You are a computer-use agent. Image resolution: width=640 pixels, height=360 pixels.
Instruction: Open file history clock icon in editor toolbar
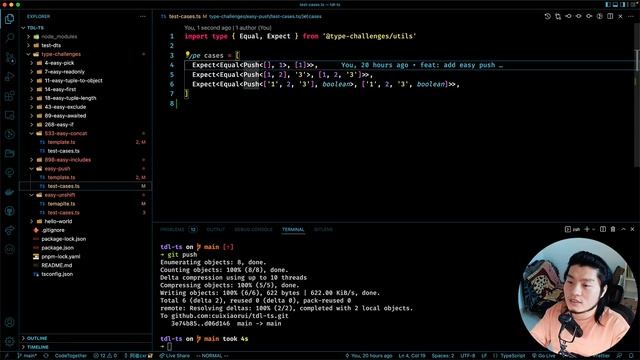point(547,16)
